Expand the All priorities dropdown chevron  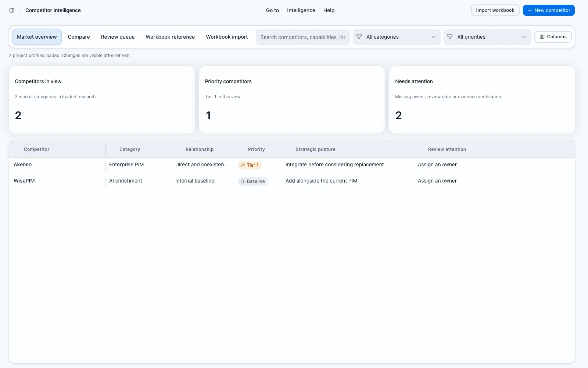tap(524, 37)
